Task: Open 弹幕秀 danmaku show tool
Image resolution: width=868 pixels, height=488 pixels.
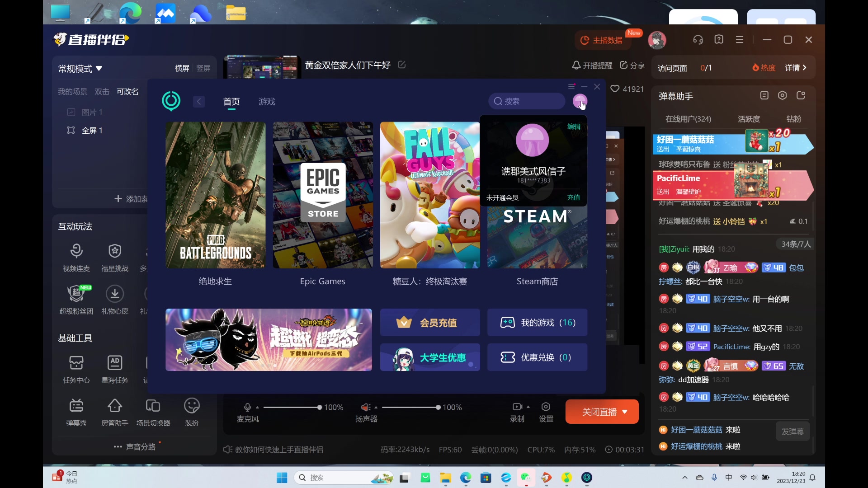Action: [76, 412]
